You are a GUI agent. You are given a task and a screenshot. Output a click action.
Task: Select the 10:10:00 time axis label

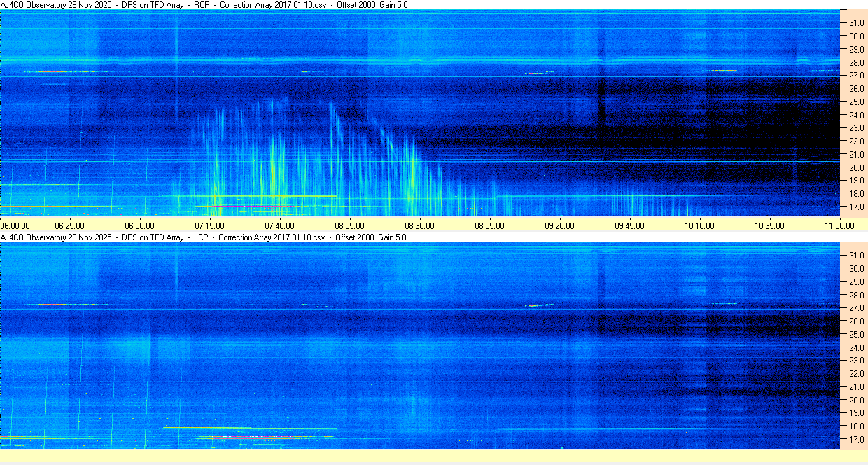pos(699,225)
